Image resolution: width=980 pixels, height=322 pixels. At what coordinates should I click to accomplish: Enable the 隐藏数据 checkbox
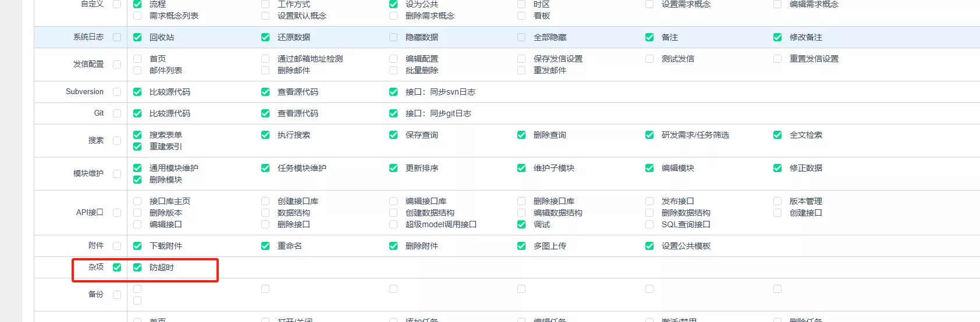coord(393,37)
